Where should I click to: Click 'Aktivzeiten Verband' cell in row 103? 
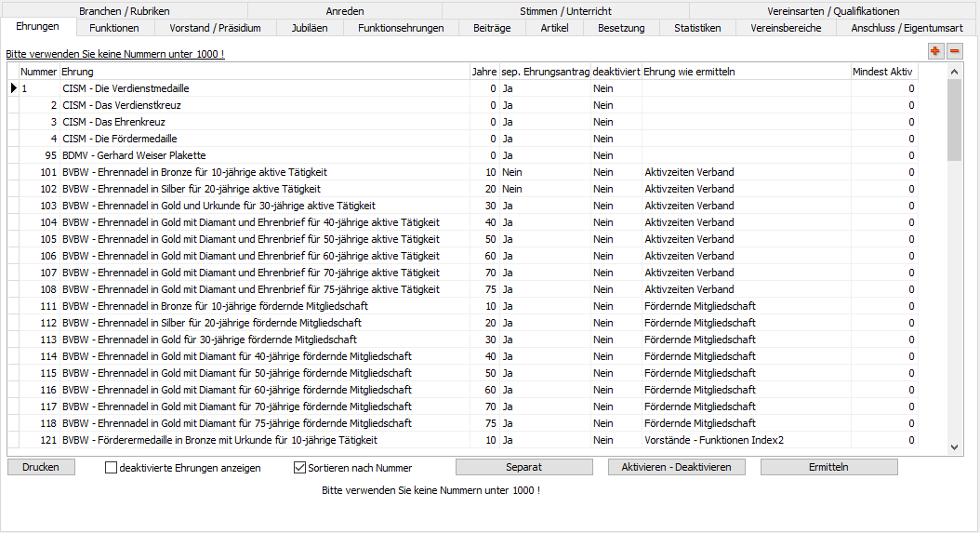(x=747, y=206)
